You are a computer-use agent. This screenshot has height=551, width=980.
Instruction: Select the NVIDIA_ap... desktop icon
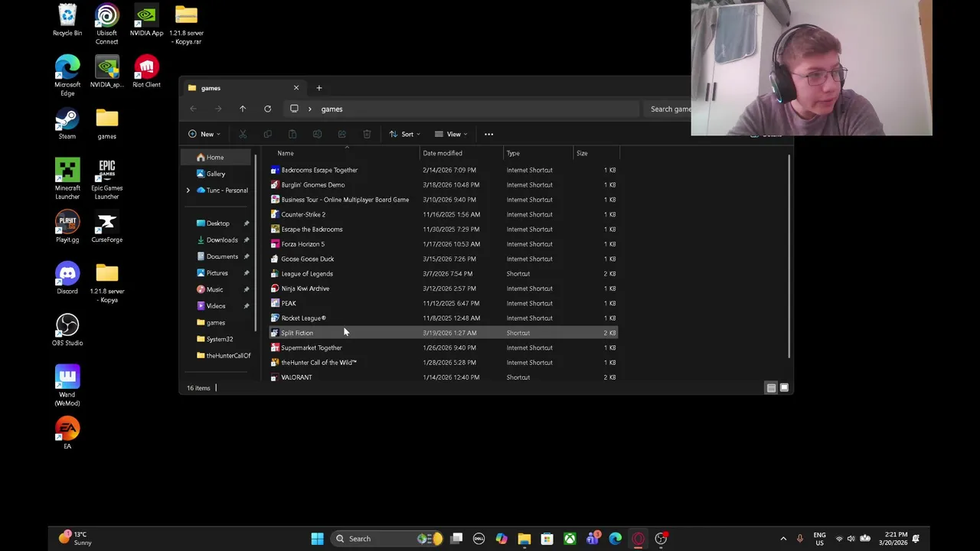[x=107, y=72]
